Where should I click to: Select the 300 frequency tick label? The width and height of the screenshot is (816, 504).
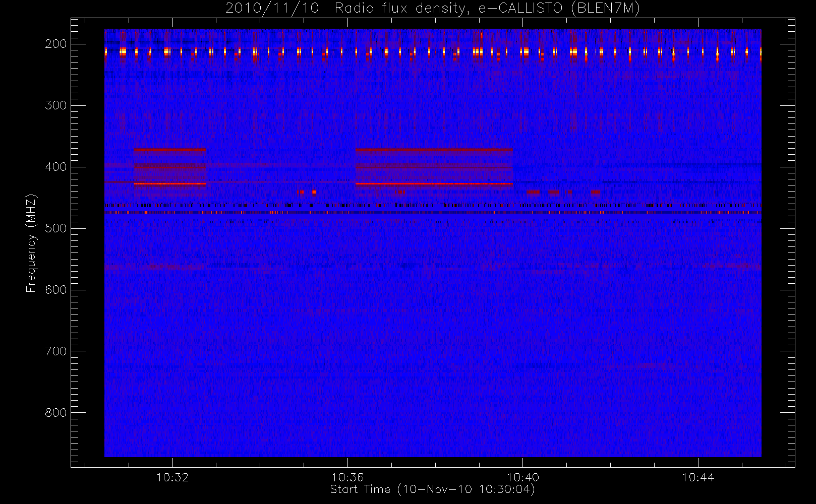pos(56,105)
